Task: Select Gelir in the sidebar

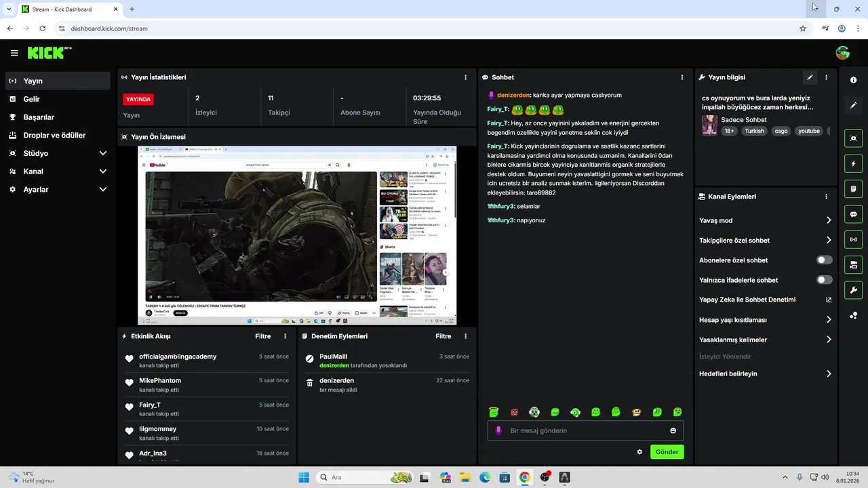Action: pos(58,99)
